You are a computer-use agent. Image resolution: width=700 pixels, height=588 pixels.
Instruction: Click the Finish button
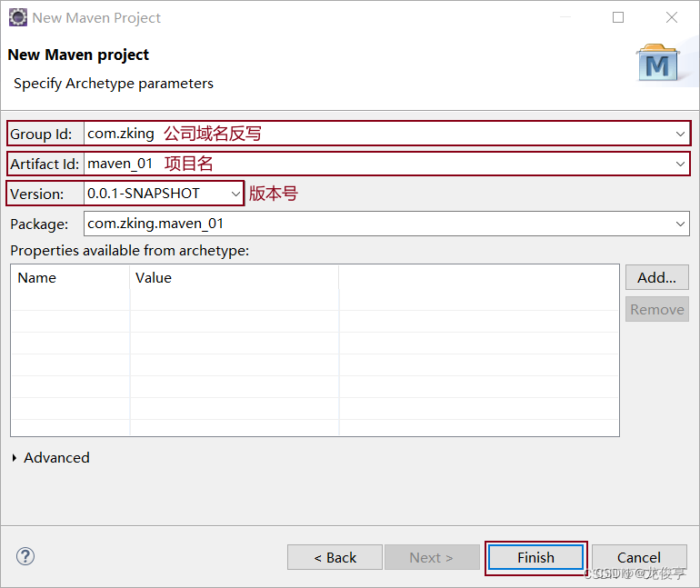pos(535,557)
